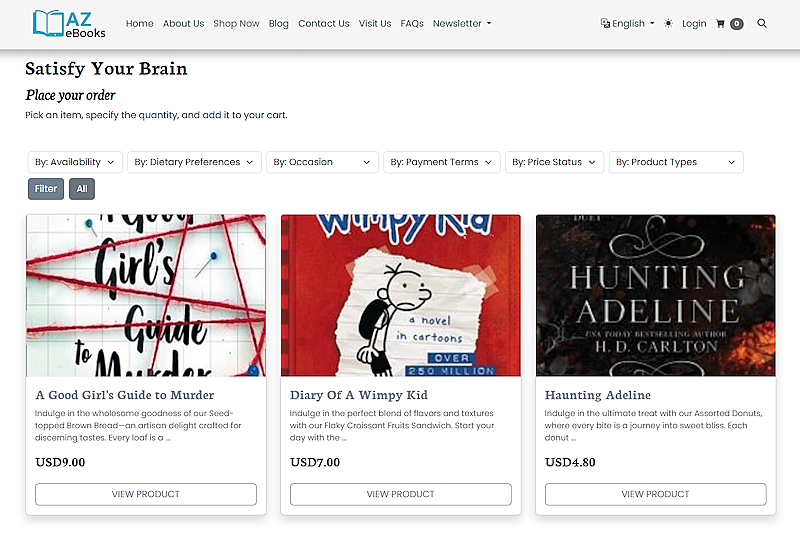Screen dimensions: 800x533
Task: Expand the By: Dietary Preferences filter
Action: (194, 162)
